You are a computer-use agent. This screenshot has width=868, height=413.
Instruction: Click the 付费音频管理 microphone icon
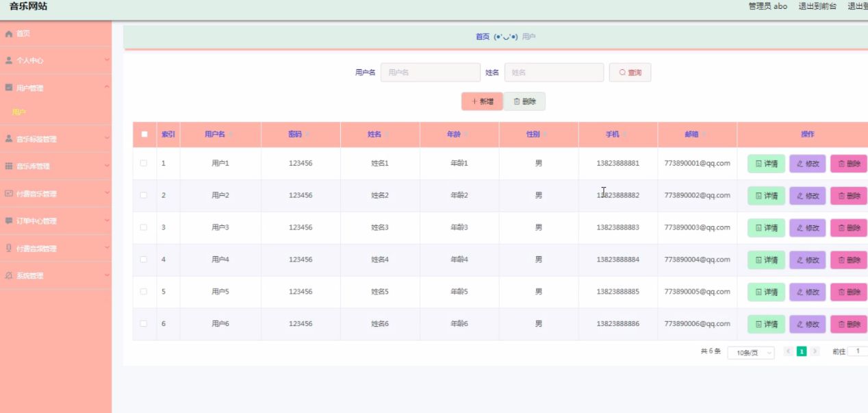pos(9,248)
